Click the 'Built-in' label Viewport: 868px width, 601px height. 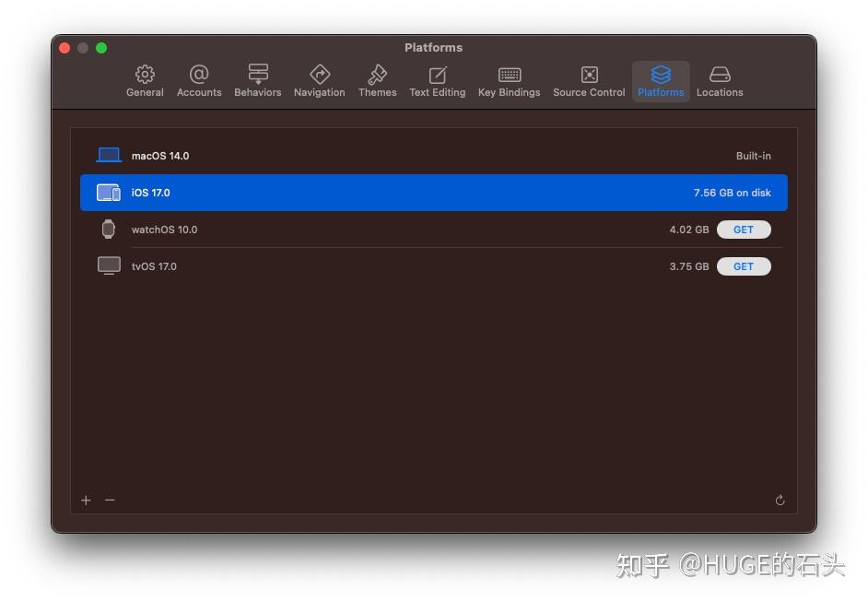(x=753, y=156)
